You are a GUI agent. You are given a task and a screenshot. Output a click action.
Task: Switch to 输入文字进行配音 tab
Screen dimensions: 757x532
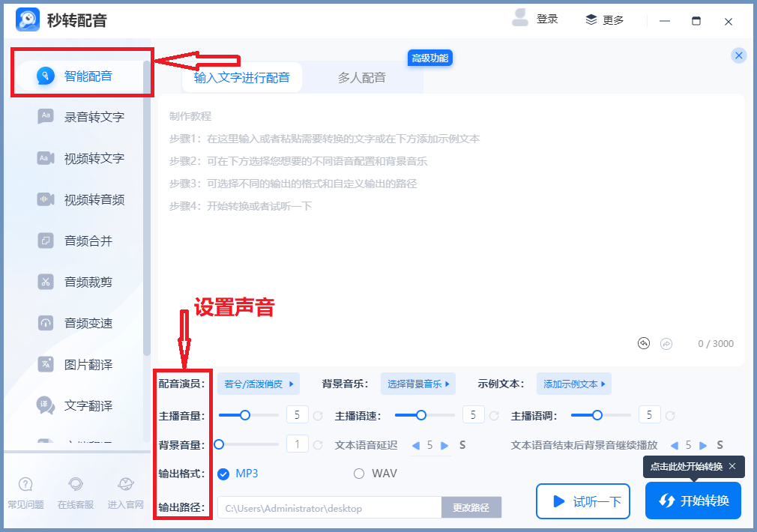click(x=242, y=77)
